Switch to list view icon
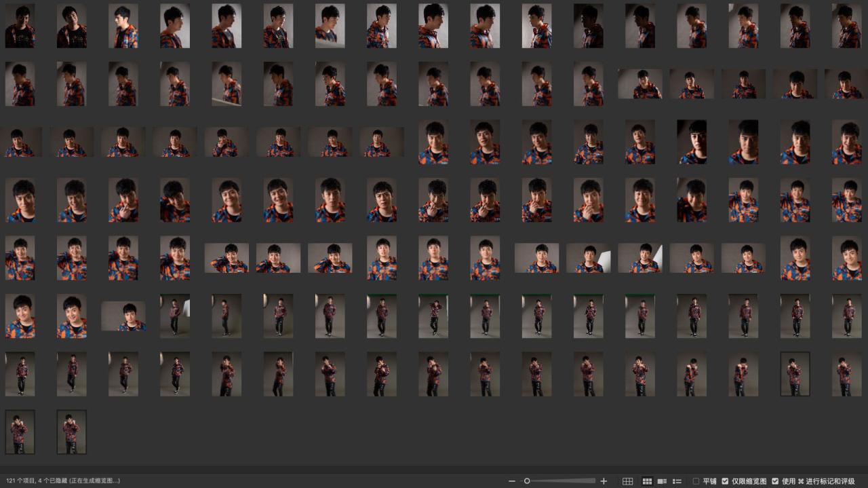 pos(677,481)
